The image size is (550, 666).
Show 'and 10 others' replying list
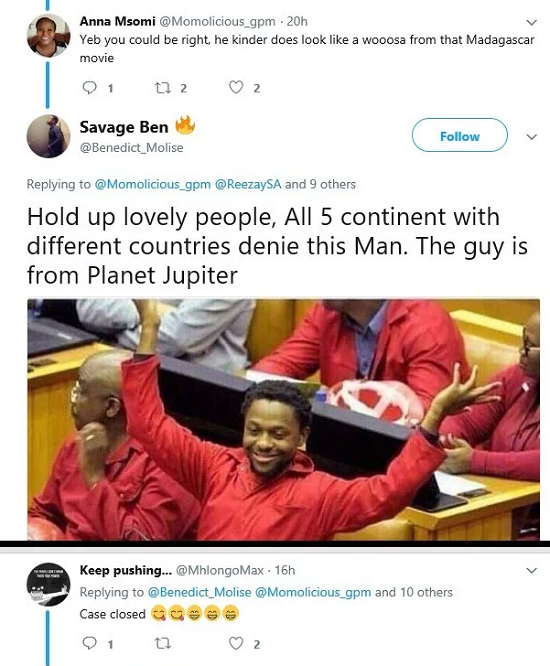click(414, 592)
